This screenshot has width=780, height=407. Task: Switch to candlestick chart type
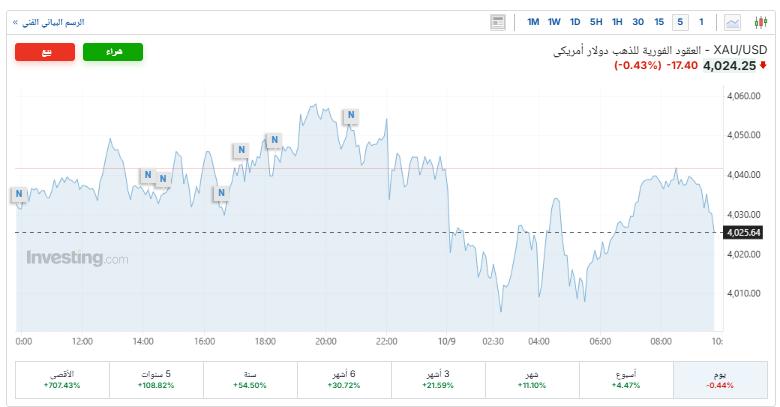[x=759, y=22]
